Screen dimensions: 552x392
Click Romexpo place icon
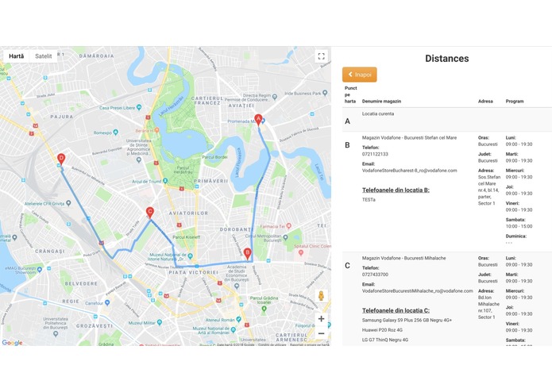(x=115, y=133)
